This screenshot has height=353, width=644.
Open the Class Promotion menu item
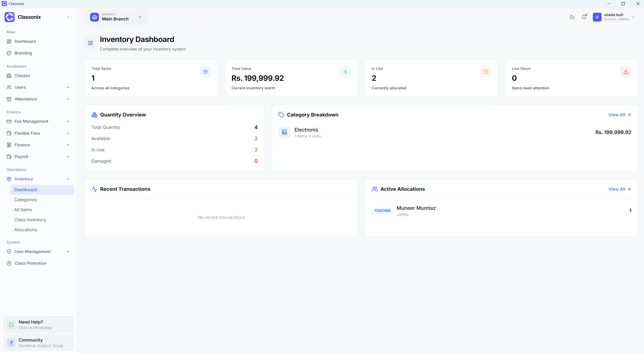(x=38, y=263)
